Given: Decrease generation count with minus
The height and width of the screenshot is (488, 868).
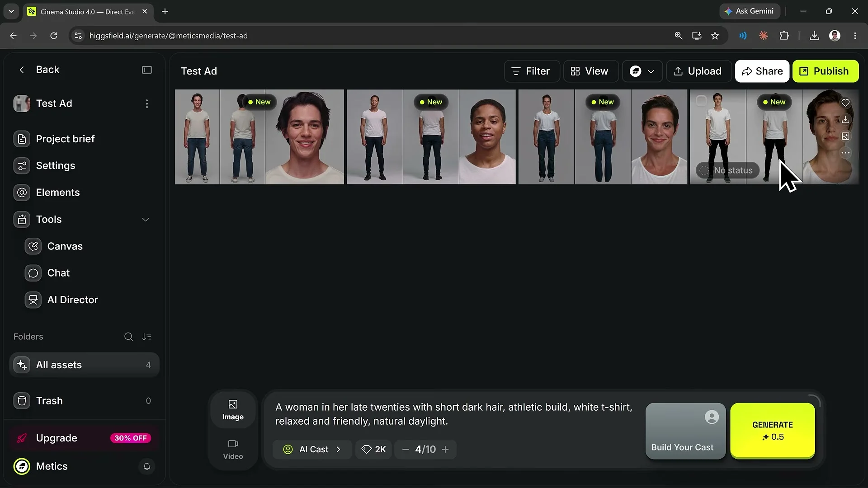Looking at the screenshot, I should point(406,450).
